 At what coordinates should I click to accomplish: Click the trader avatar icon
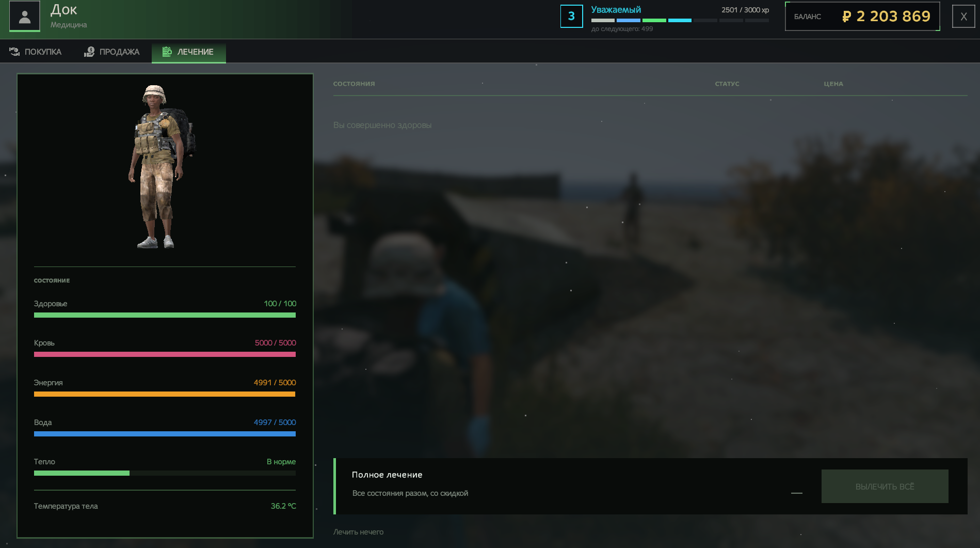tap(24, 17)
